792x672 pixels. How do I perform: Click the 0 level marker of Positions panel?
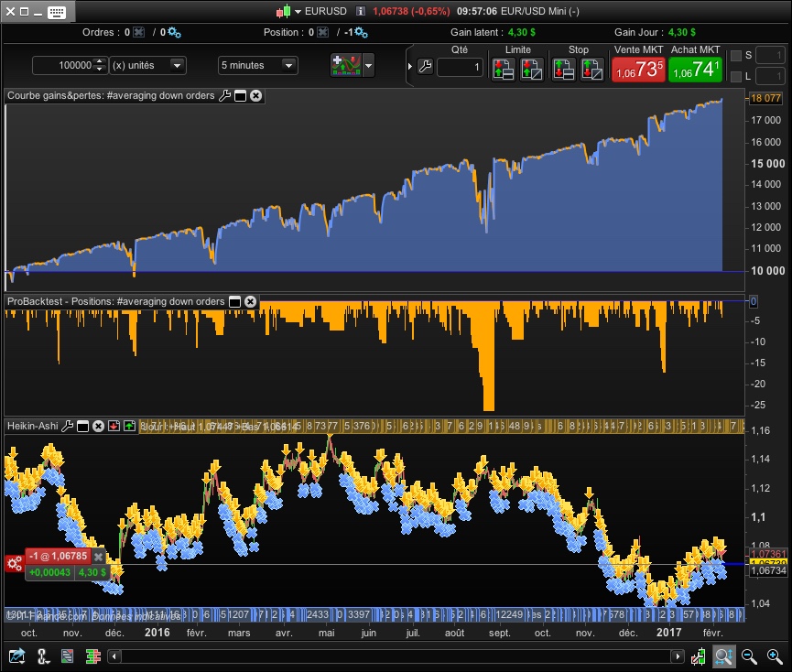[753, 302]
